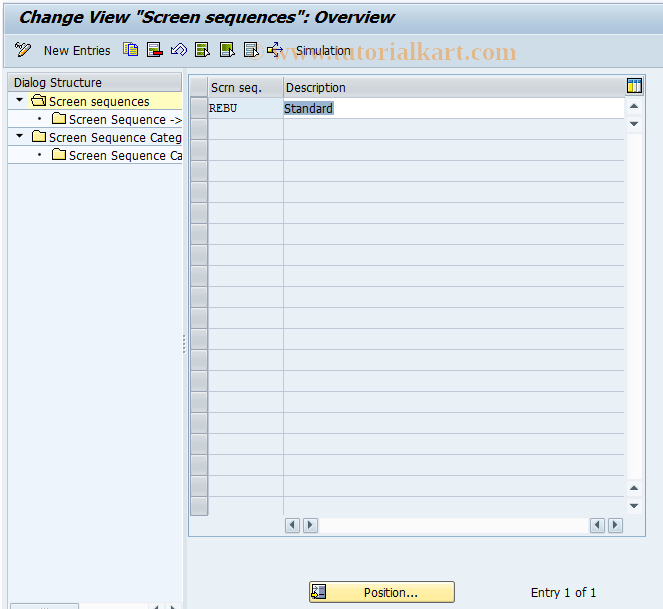This screenshot has height=609, width=663.
Task: Click the Simulation button
Action: coord(323,51)
